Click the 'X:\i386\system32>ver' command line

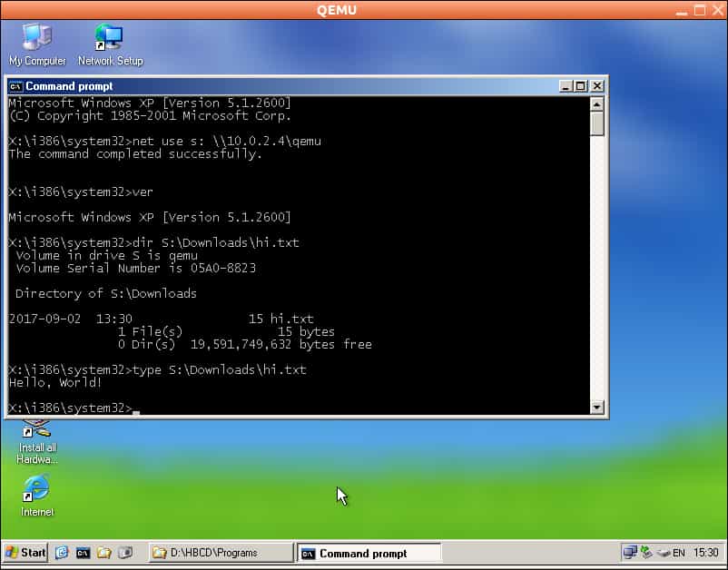pyautogui.click(x=81, y=192)
